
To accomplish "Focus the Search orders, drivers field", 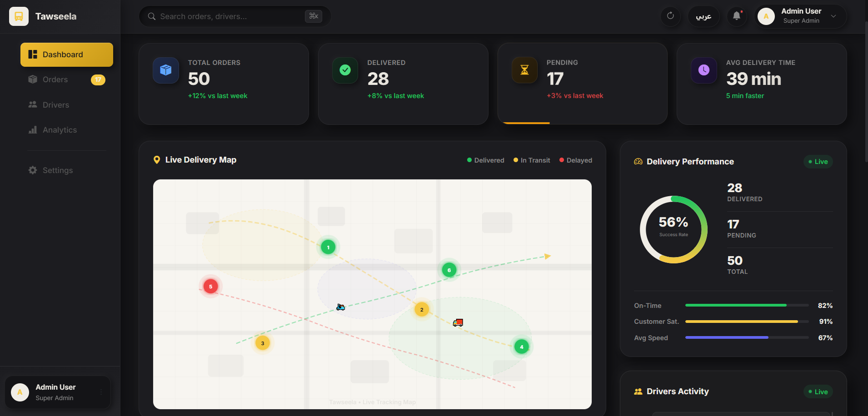I will (x=235, y=16).
